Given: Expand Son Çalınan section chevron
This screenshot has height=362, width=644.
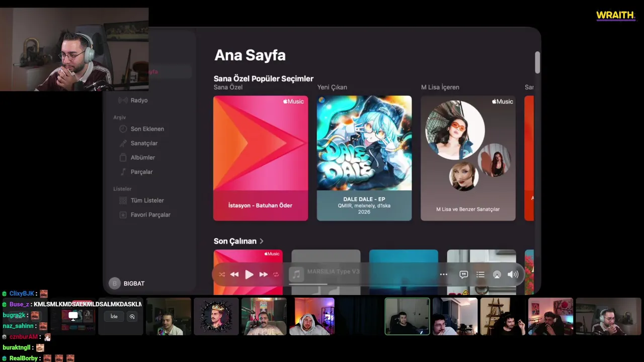Looking at the screenshot, I should click(261, 241).
